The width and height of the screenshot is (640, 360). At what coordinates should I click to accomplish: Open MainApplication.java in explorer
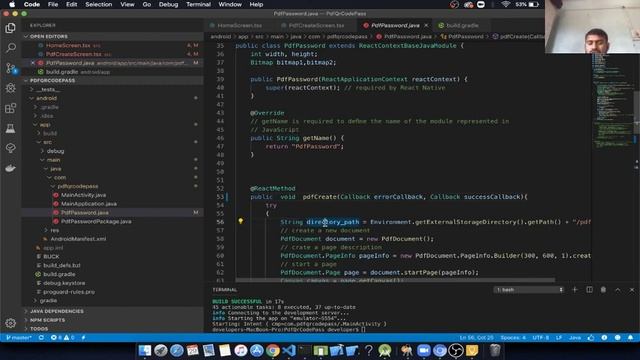click(x=89, y=204)
